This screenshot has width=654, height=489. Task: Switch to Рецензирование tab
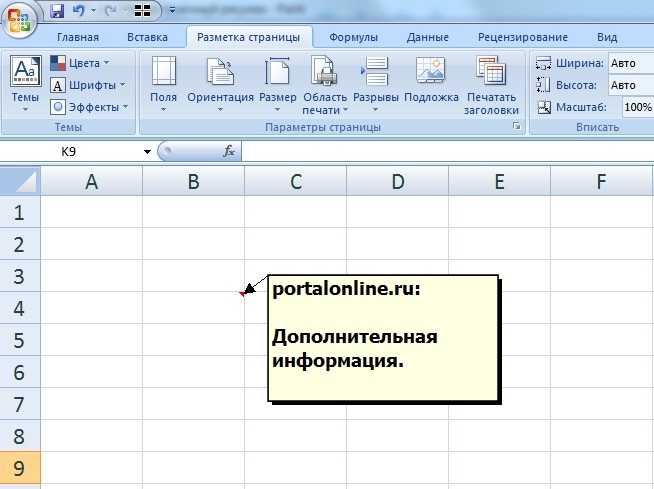click(523, 37)
